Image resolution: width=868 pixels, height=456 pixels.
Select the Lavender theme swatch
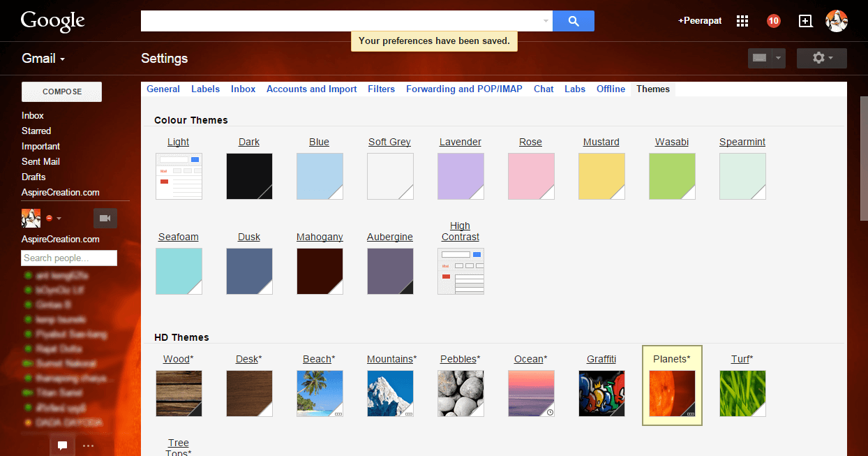coord(461,176)
